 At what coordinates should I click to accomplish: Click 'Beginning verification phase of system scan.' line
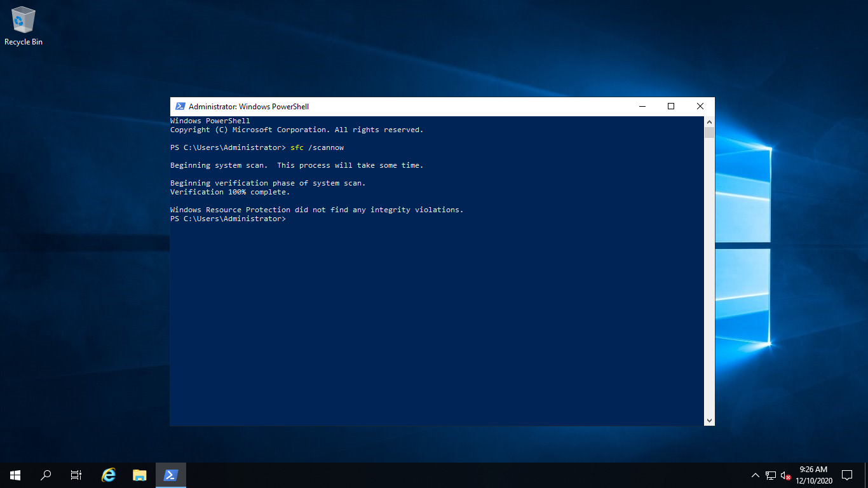[268, 183]
